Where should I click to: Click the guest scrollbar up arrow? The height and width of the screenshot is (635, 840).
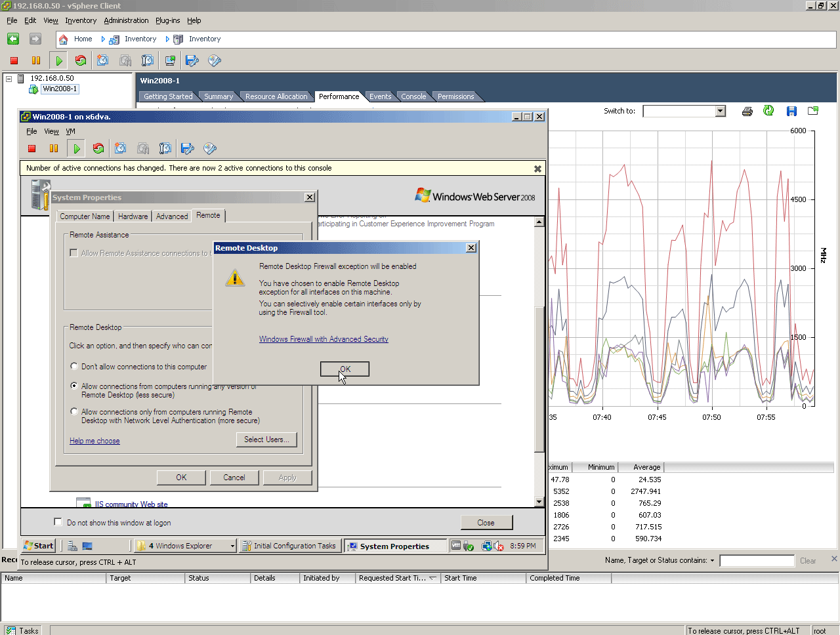click(539, 222)
